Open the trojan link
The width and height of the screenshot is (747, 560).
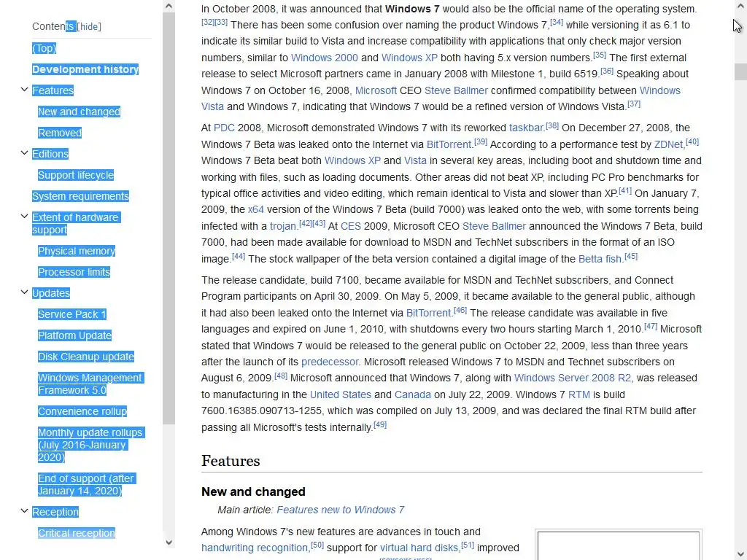[283, 226]
